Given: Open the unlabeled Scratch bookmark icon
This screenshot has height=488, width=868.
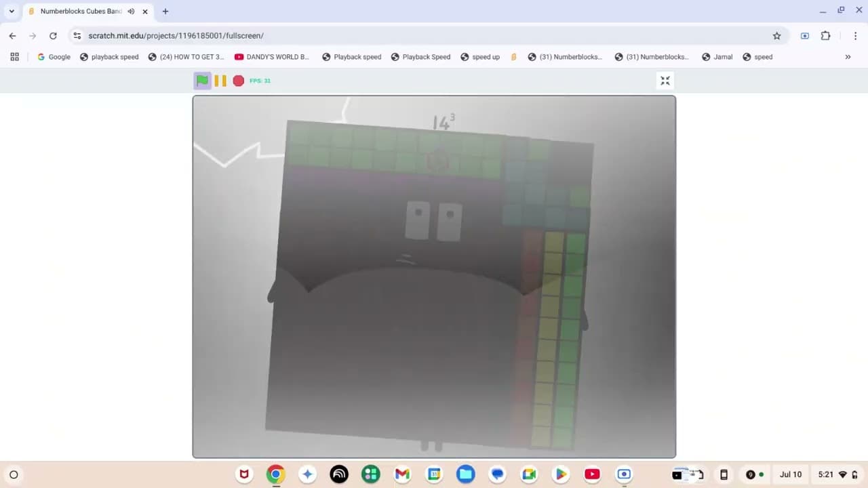Looking at the screenshot, I should pyautogui.click(x=513, y=57).
